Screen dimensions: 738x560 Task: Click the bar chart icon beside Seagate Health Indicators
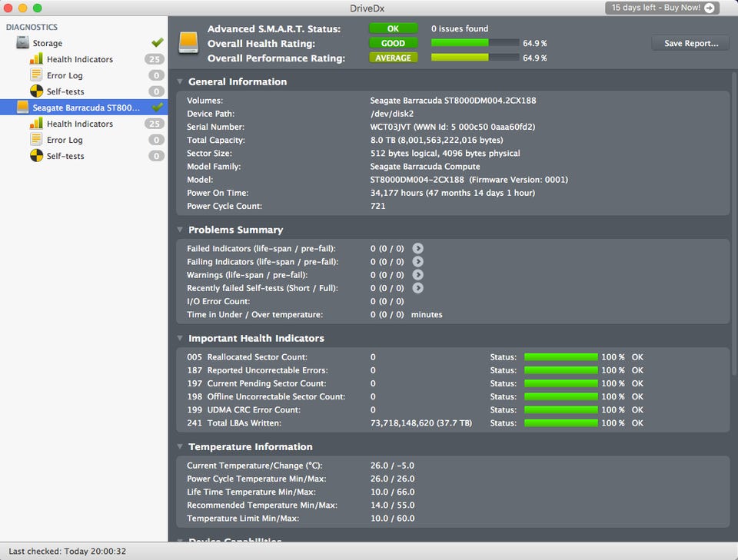pyautogui.click(x=36, y=123)
